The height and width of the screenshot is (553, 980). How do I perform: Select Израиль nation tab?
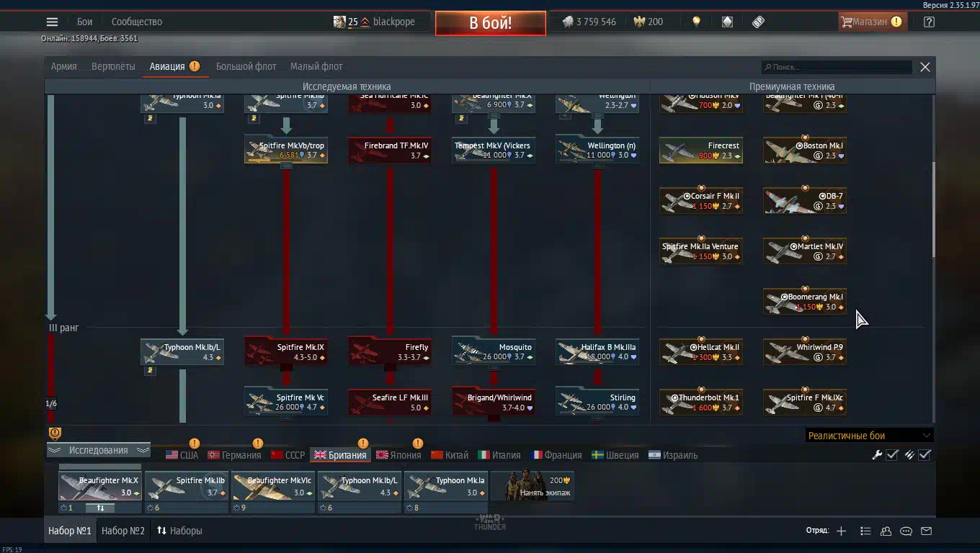coord(673,455)
